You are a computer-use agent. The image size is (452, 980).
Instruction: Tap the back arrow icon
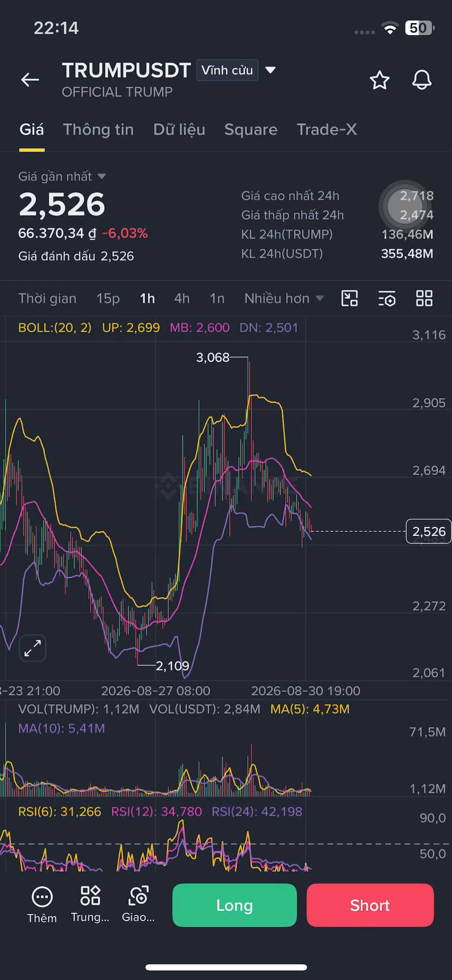[30, 80]
